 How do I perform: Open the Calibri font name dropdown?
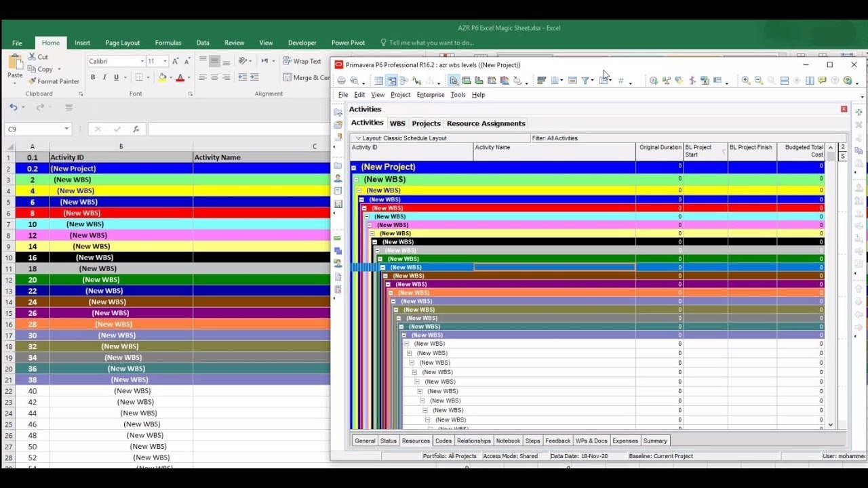tap(142, 61)
